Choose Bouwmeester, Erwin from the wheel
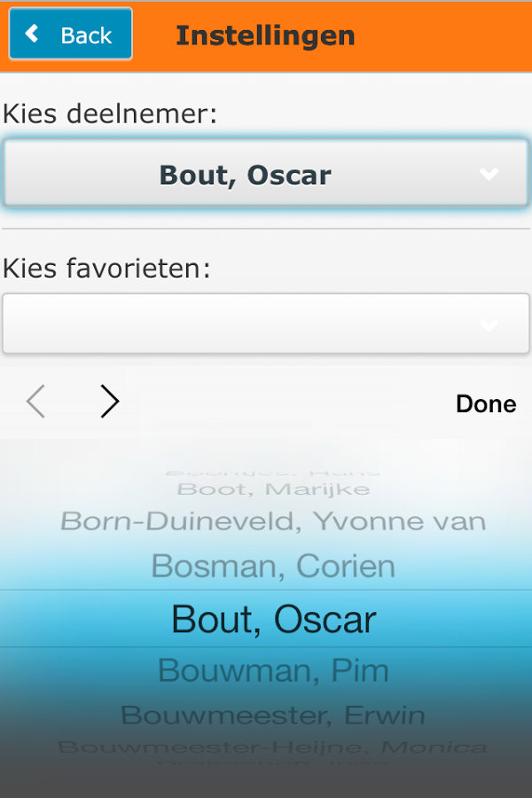This screenshot has height=798, width=532. pos(273,715)
